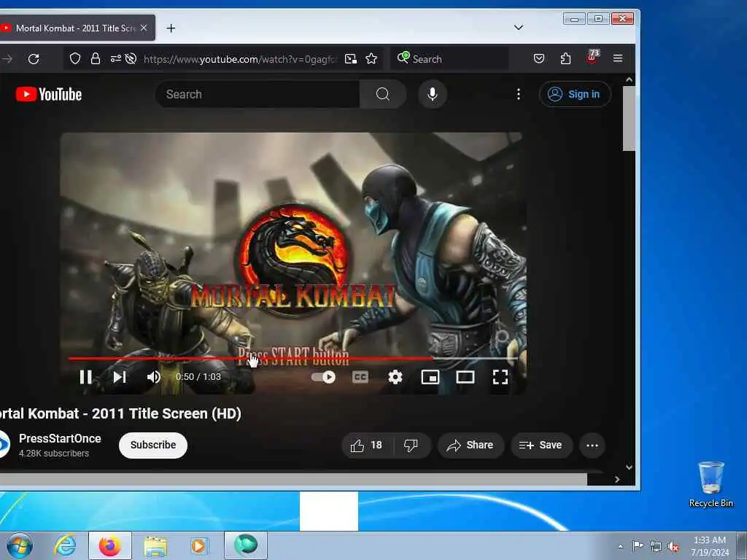Open the Windows Start menu
Image resolution: width=747 pixels, height=560 pixels.
click(20, 545)
